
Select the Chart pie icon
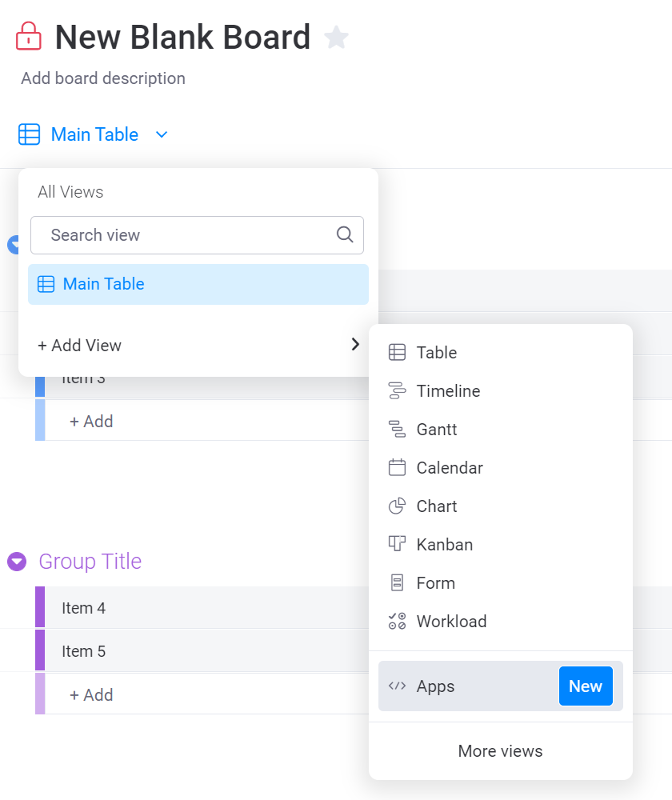(x=397, y=506)
